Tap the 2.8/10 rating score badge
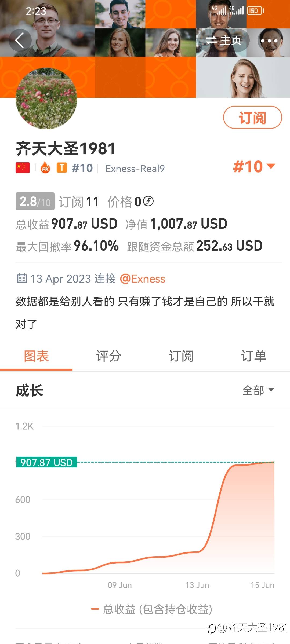The width and height of the screenshot is (290, 644). click(35, 201)
